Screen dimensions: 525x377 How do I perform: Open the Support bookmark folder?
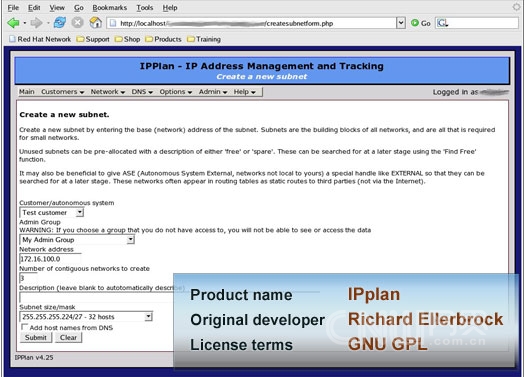93,39
